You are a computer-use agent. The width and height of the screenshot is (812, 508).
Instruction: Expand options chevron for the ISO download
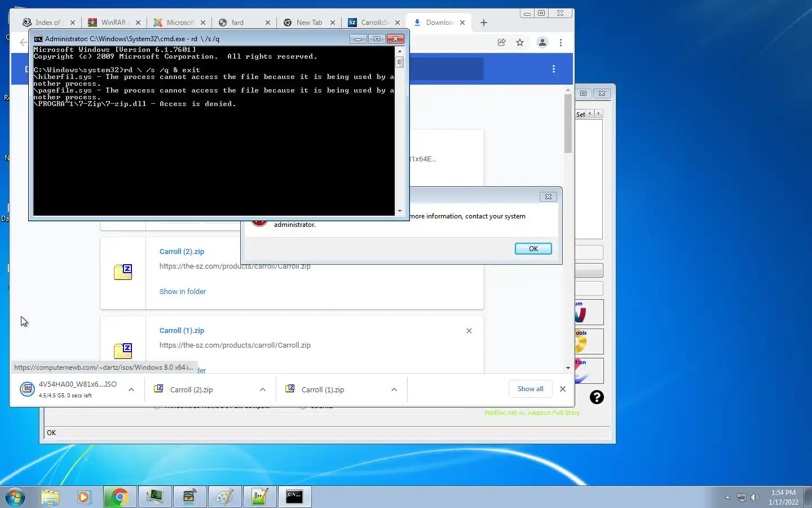click(131, 389)
